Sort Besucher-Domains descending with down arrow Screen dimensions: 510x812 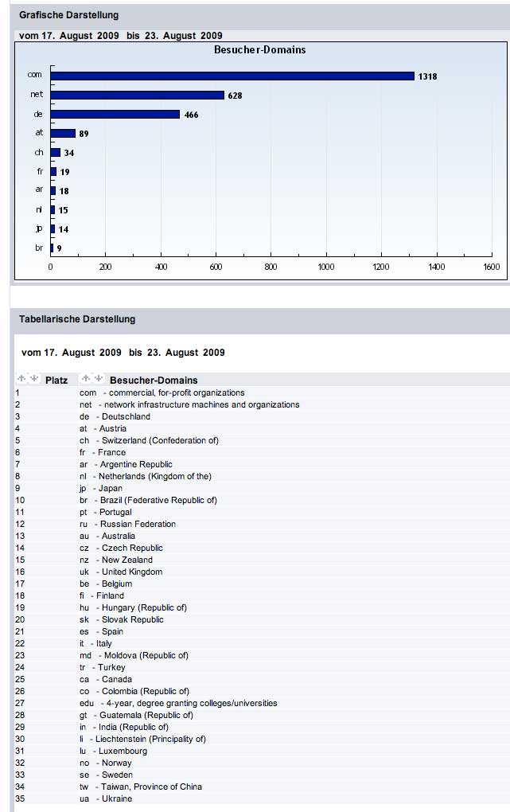(99, 379)
